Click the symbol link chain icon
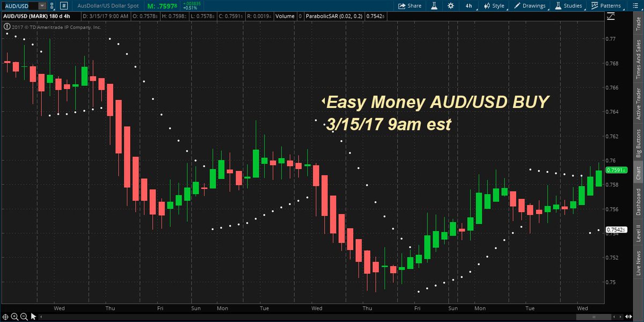The height and width of the screenshot is (322, 644). click(x=51, y=6)
